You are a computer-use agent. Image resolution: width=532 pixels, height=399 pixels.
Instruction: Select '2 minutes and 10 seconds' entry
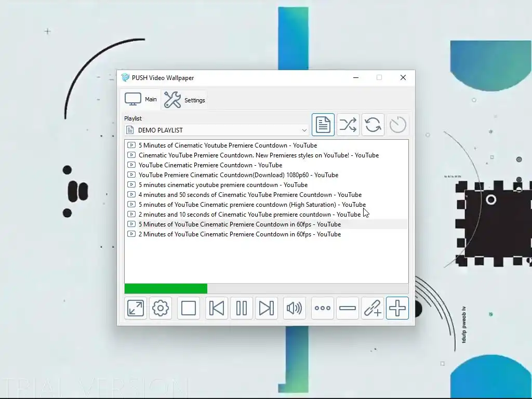click(x=267, y=214)
